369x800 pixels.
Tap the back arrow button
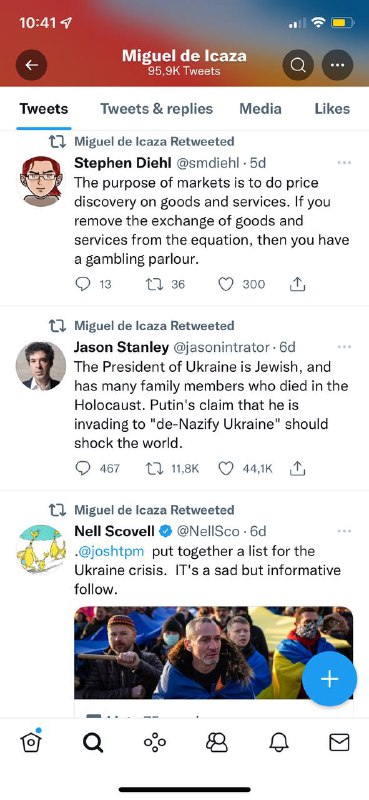(31, 65)
